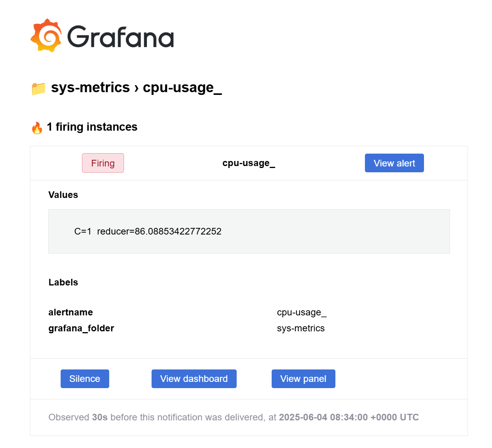Click the Grafana swirl logo icon
Screen dimensions: 492x448
[x=46, y=35]
